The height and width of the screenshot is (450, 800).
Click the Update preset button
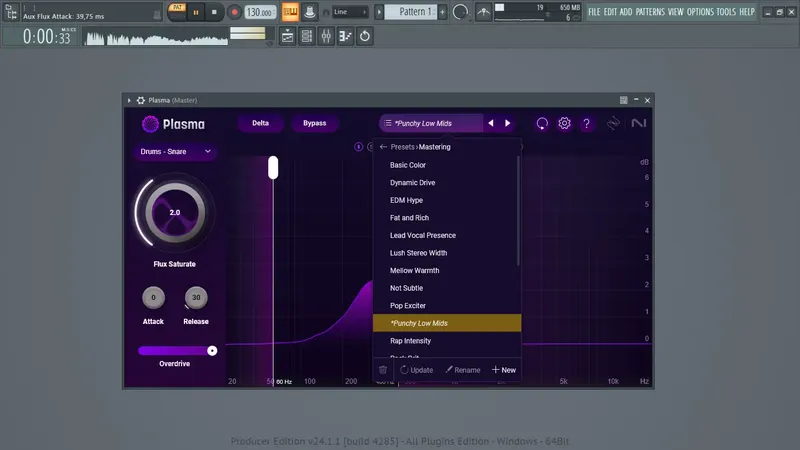(x=416, y=370)
